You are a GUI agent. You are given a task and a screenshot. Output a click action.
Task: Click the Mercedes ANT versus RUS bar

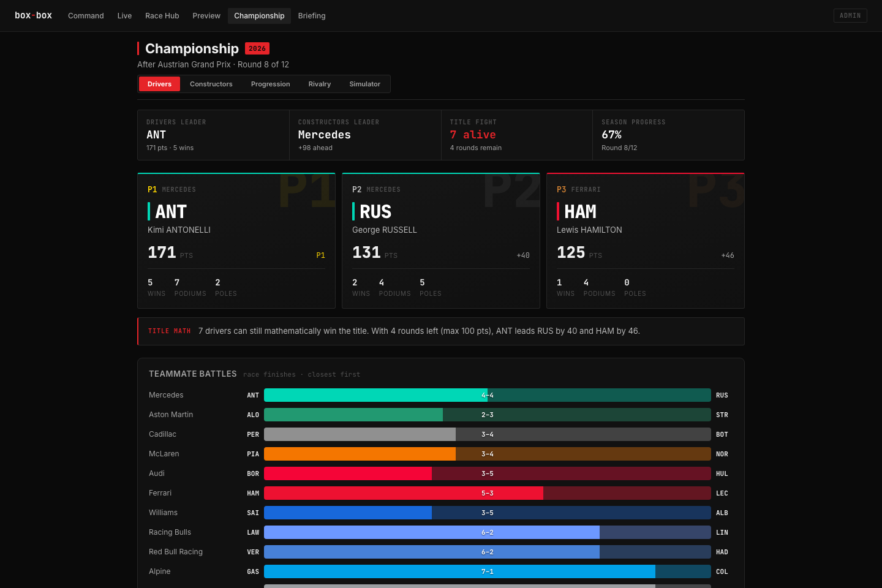tap(488, 395)
